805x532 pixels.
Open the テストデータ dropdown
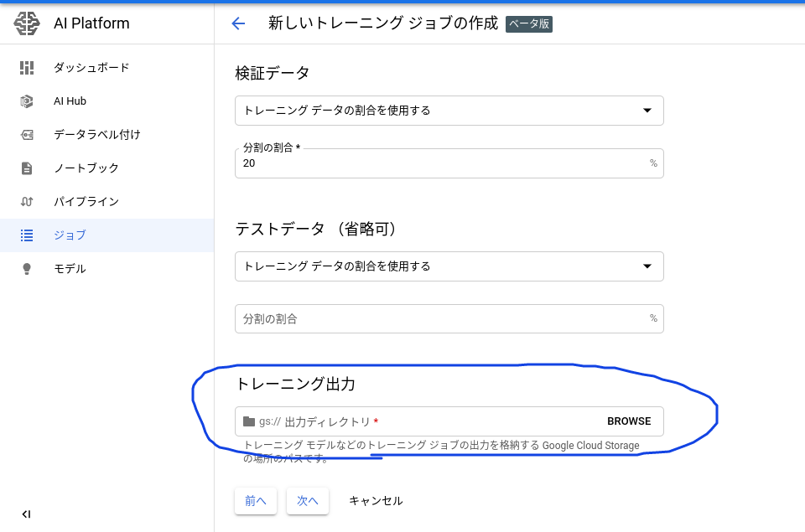449,266
